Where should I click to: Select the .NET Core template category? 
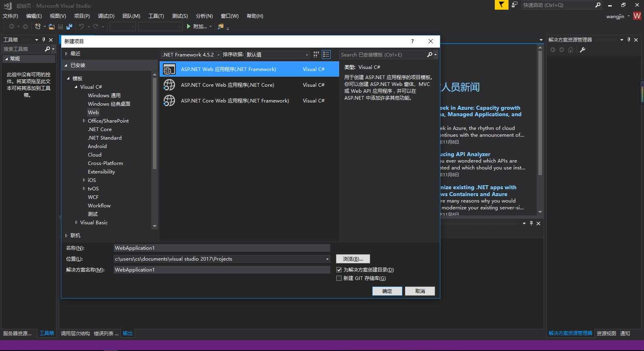(x=100, y=129)
